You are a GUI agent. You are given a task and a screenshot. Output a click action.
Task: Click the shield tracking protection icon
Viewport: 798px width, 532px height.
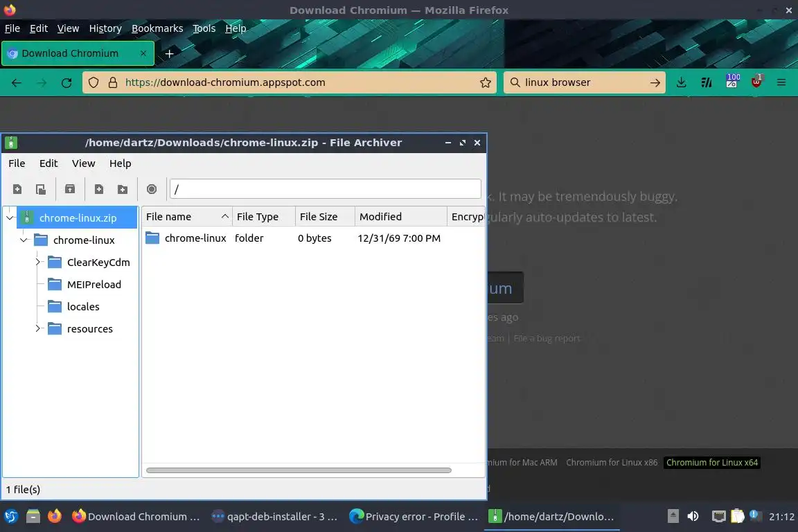pyautogui.click(x=93, y=82)
